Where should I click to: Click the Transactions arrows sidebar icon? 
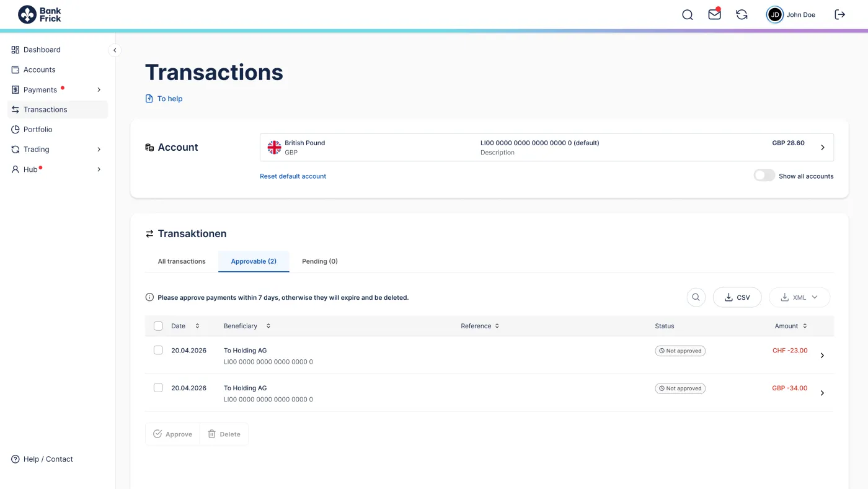point(15,110)
